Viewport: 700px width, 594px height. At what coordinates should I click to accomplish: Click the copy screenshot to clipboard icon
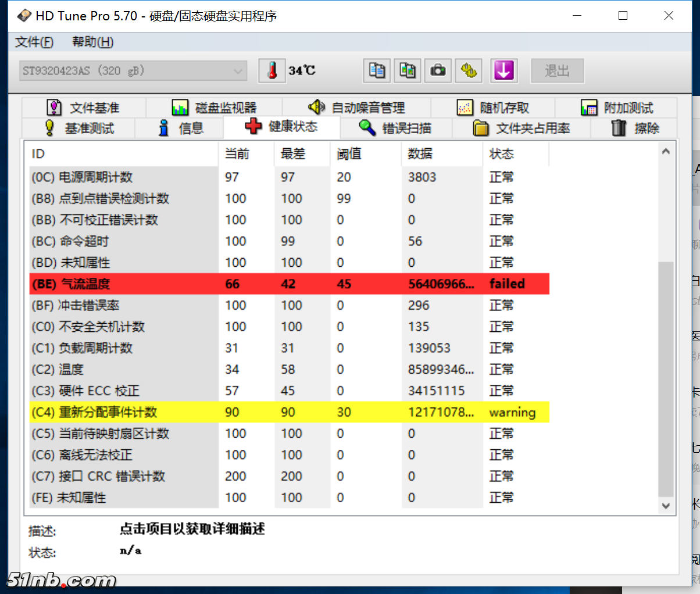coord(407,70)
